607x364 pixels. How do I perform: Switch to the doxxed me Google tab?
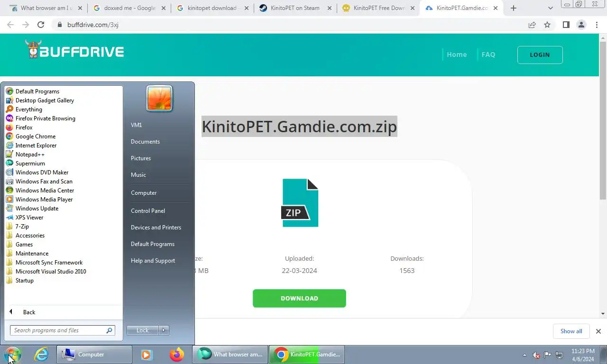coord(130,8)
